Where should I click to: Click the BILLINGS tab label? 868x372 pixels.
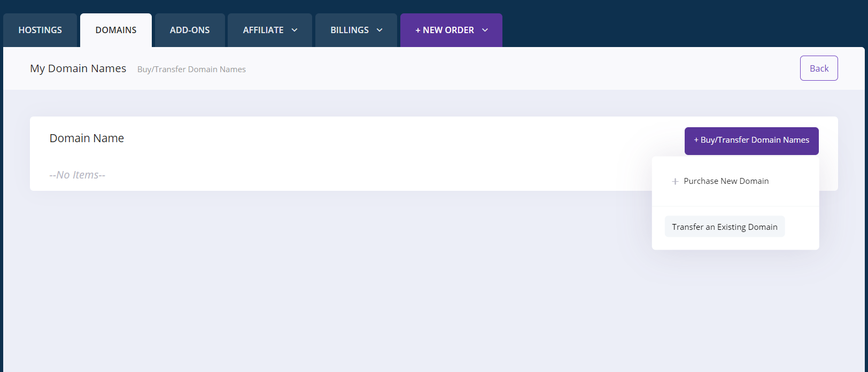pos(350,30)
